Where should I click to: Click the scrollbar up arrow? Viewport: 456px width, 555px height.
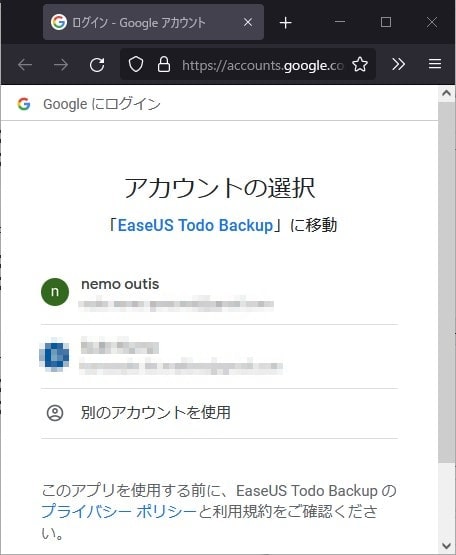pyautogui.click(x=446, y=93)
